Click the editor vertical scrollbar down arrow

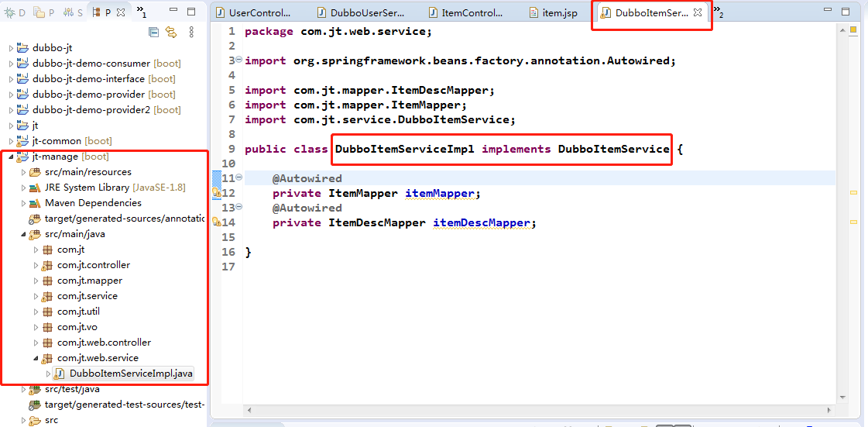click(842, 397)
